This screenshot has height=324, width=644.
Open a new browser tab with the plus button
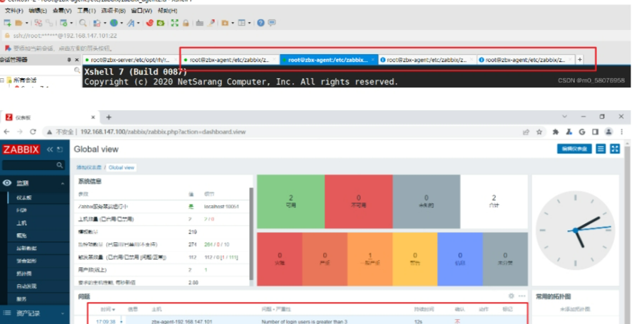coord(109,117)
